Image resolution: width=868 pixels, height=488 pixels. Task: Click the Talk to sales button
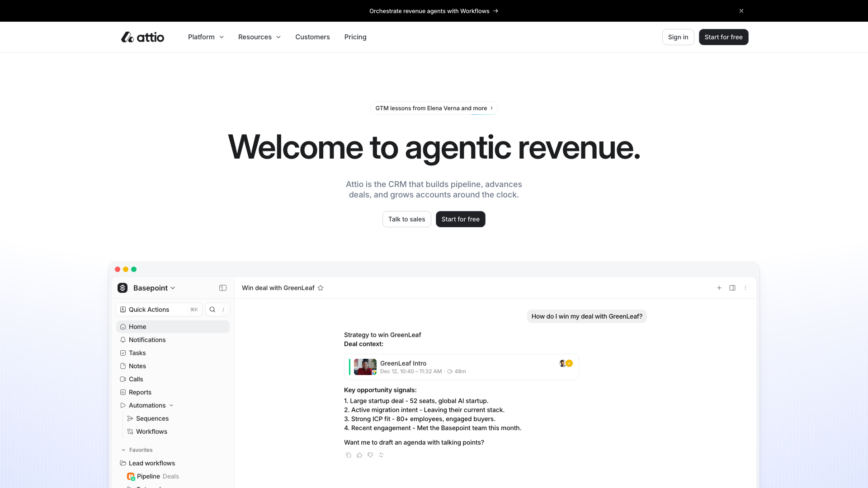pos(406,219)
